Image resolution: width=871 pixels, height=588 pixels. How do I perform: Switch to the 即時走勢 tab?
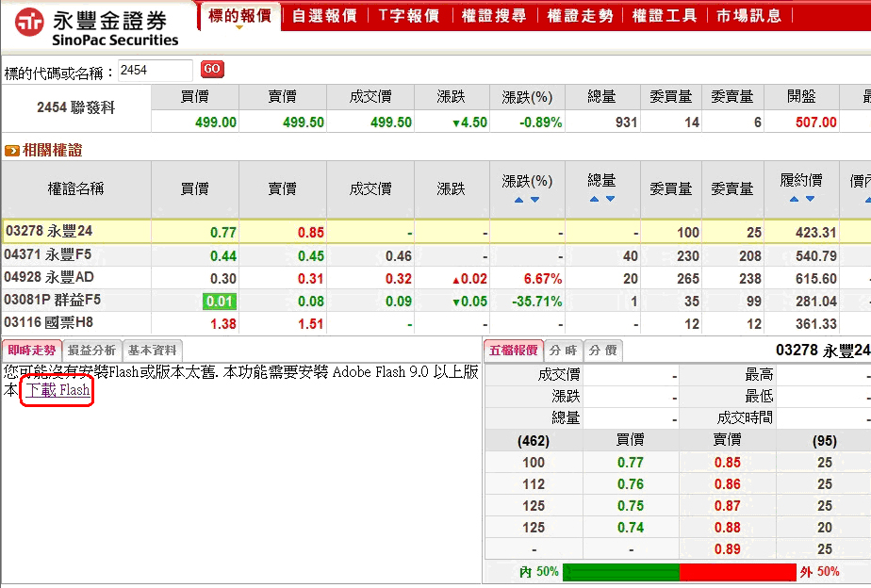(x=32, y=351)
